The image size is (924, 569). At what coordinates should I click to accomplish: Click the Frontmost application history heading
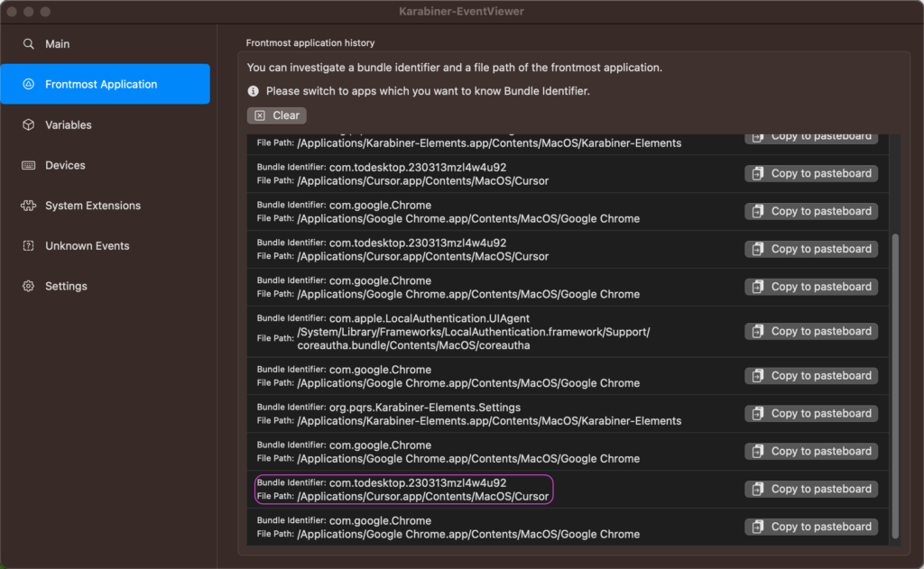click(310, 43)
